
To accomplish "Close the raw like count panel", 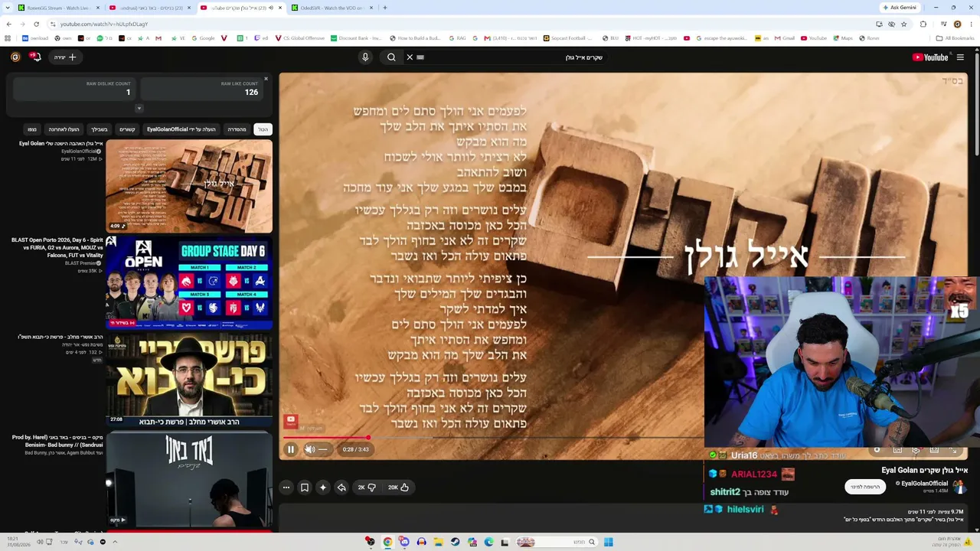I will (266, 79).
